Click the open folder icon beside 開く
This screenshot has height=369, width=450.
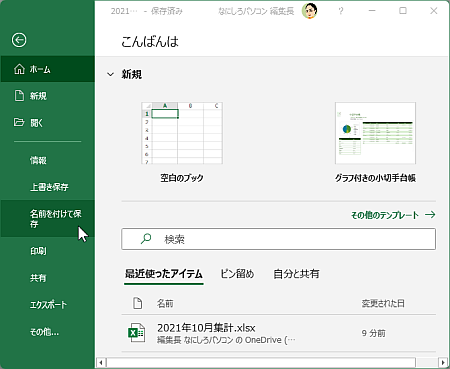pyautogui.click(x=19, y=122)
